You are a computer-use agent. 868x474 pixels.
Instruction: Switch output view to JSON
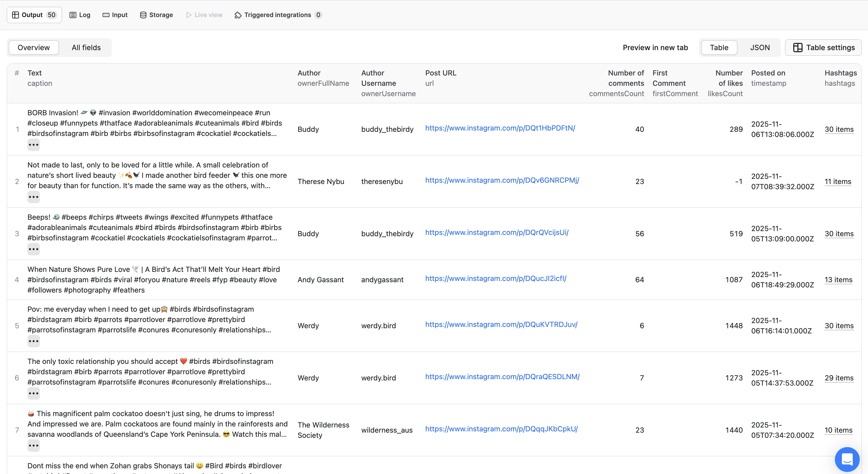coord(759,48)
